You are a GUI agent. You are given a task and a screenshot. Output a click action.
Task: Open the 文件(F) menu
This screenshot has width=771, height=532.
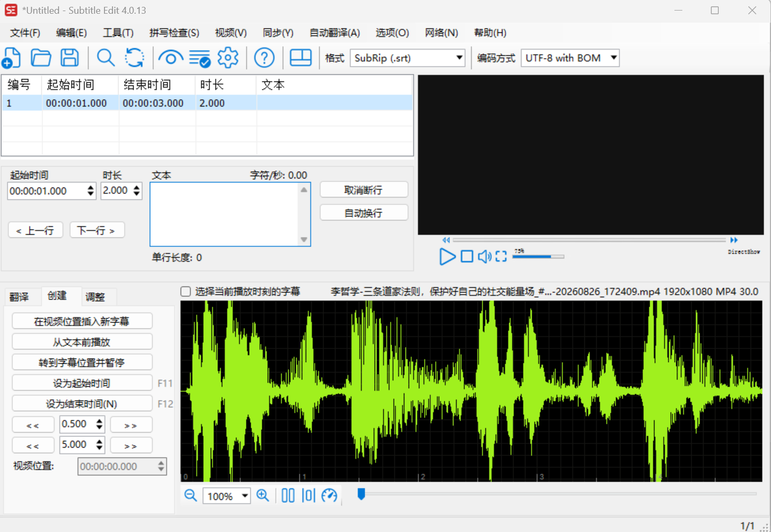click(25, 33)
